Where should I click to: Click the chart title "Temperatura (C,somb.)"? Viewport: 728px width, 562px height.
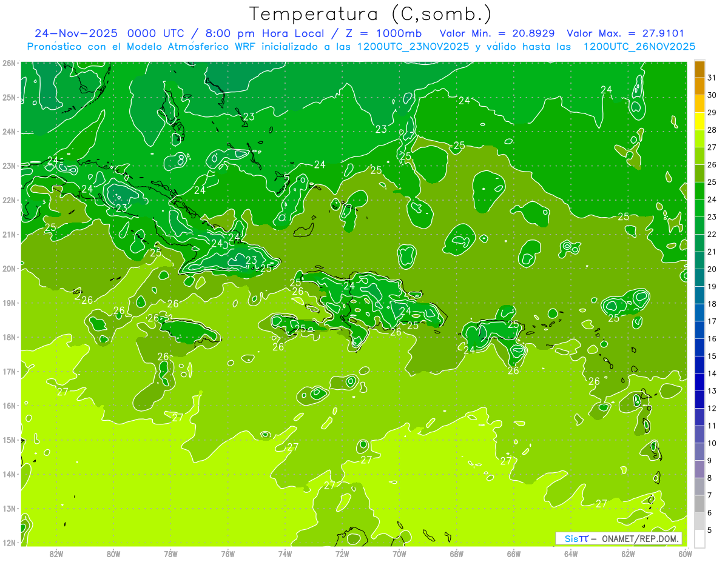(370, 14)
